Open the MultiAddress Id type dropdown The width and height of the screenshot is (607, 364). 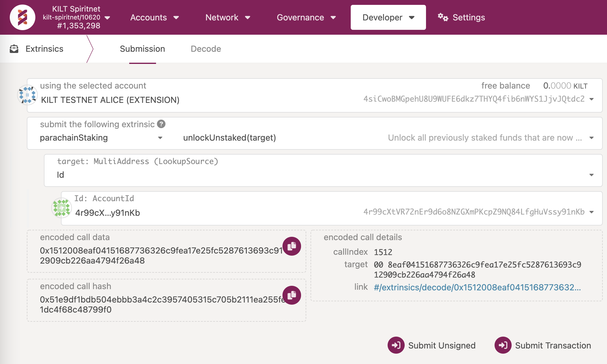(x=323, y=175)
